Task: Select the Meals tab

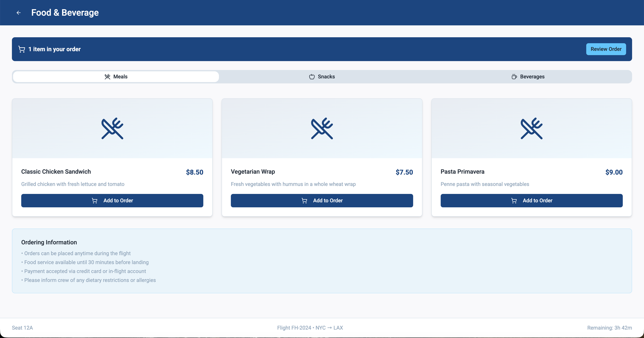Action: 116,77
